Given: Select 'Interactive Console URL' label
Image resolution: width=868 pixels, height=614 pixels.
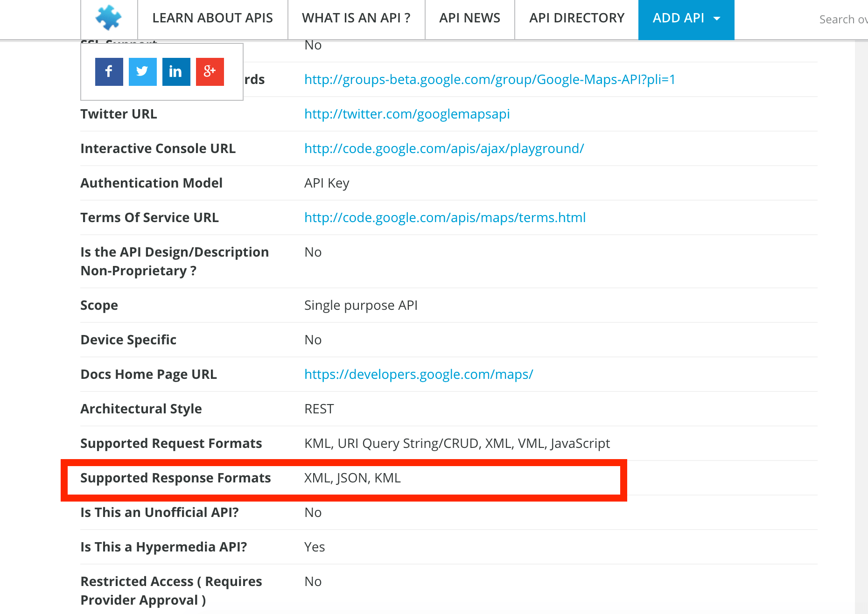Looking at the screenshot, I should (x=158, y=148).
